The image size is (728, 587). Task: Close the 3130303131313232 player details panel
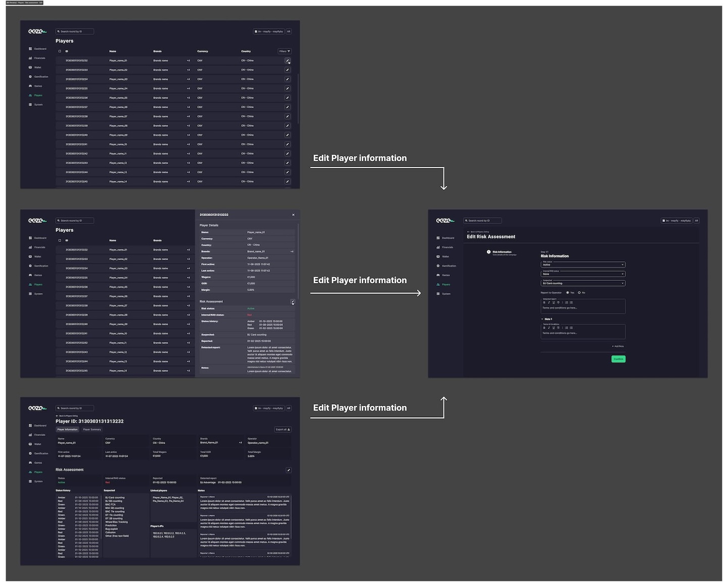point(293,215)
